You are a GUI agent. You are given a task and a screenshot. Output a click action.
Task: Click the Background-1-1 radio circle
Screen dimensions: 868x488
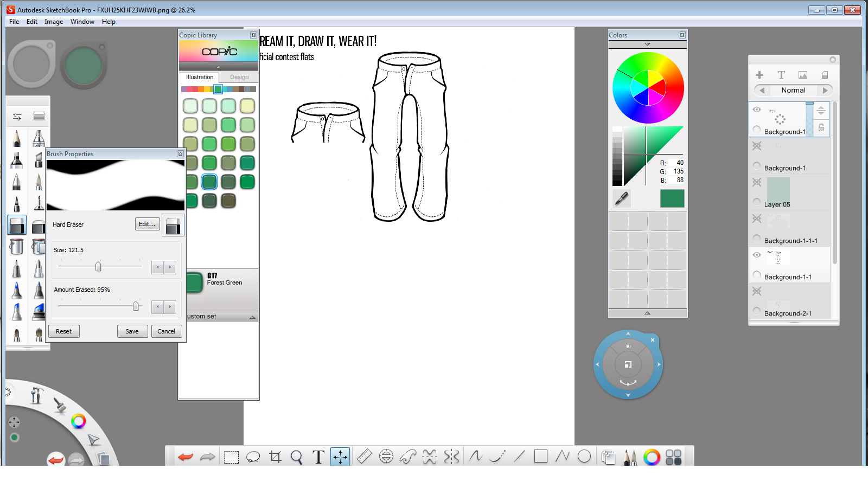click(x=757, y=274)
